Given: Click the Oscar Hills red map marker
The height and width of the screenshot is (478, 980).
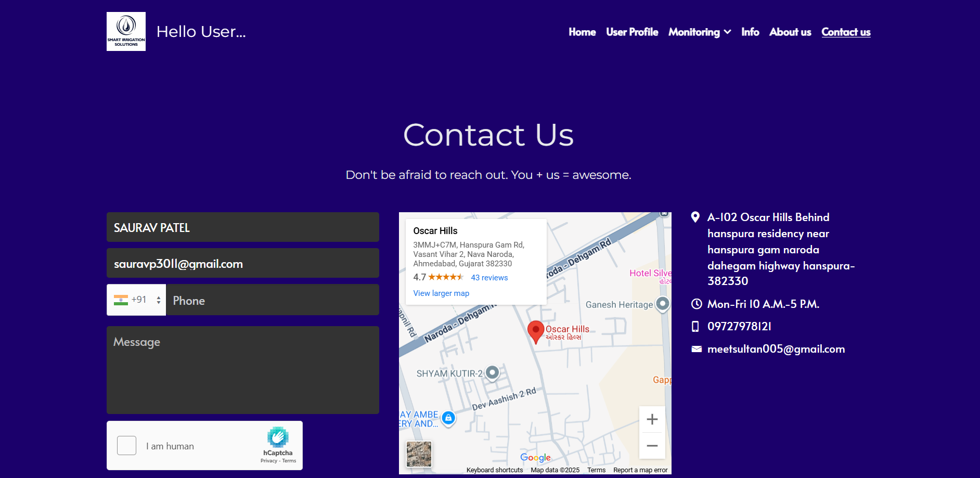Looking at the screenshot, I should [536, 330].
